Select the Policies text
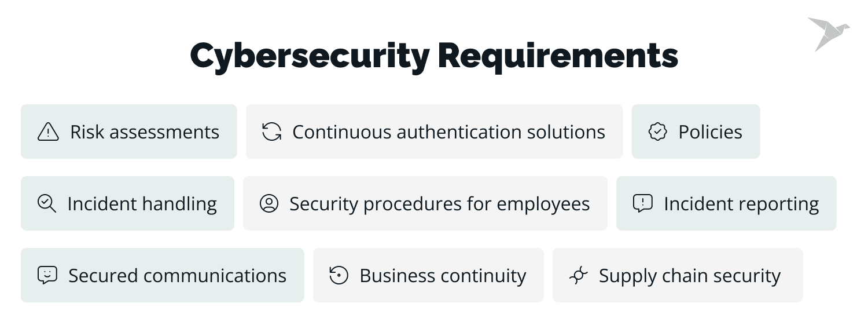The width and height of the screenshot is (868, 336). click(x=710, y=132)
